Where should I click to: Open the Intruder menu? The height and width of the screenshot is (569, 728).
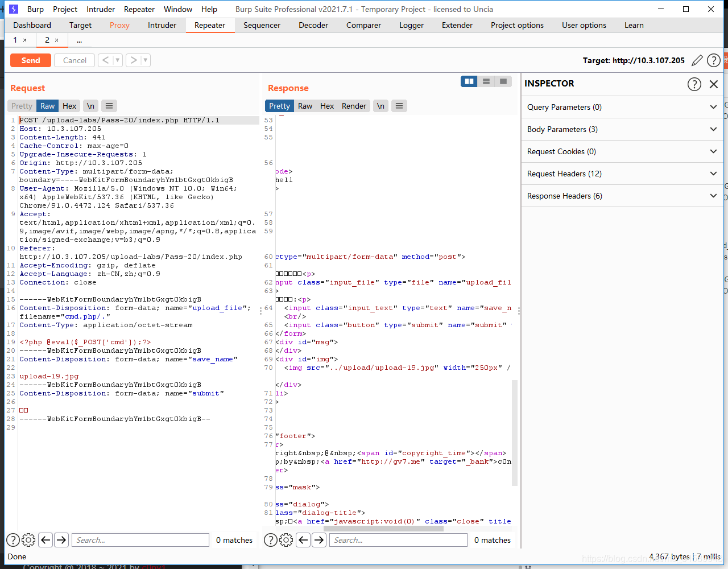(x=101, y=9)
